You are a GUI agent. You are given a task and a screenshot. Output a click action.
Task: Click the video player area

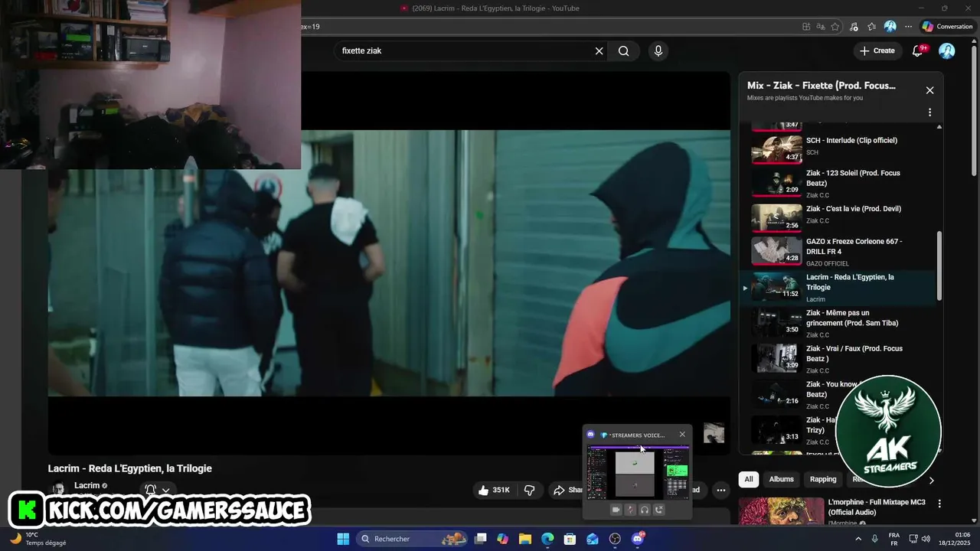[389, 262]
